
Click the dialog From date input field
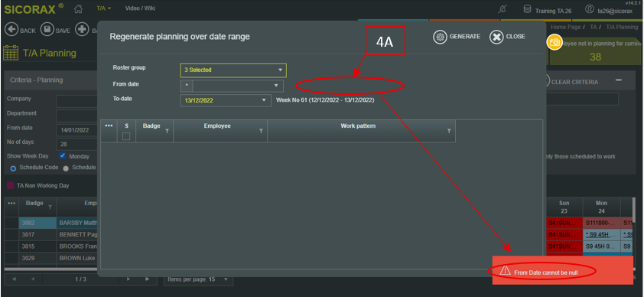232,86
